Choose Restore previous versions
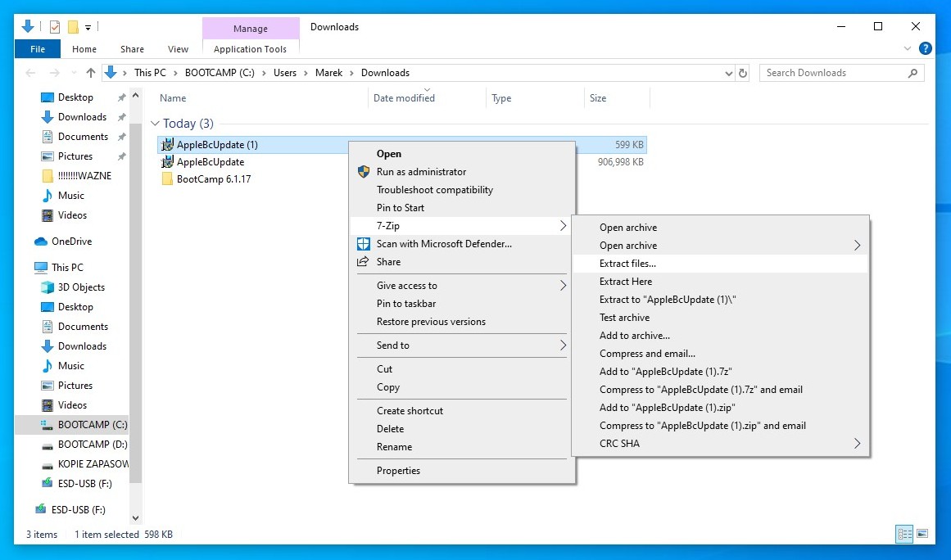Viewport: 951px width, 560px height. tap(462, 322)
